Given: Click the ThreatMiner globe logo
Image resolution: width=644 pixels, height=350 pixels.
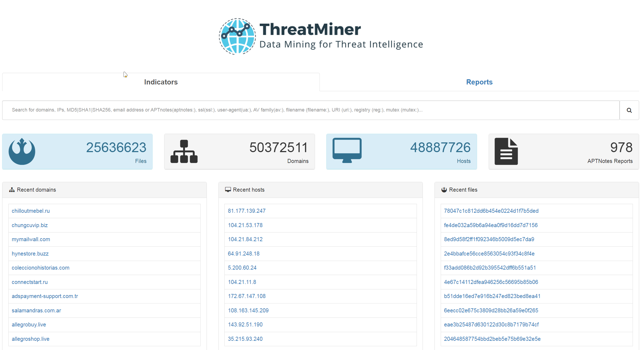Looking at the screenshot, I should [237, 37].
